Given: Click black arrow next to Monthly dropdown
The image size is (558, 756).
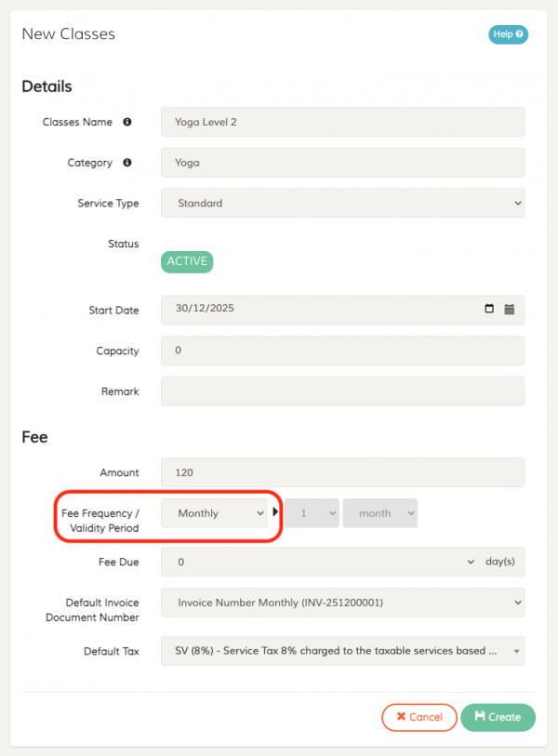Looking at the screenshot, I should (x=275, y=512).
